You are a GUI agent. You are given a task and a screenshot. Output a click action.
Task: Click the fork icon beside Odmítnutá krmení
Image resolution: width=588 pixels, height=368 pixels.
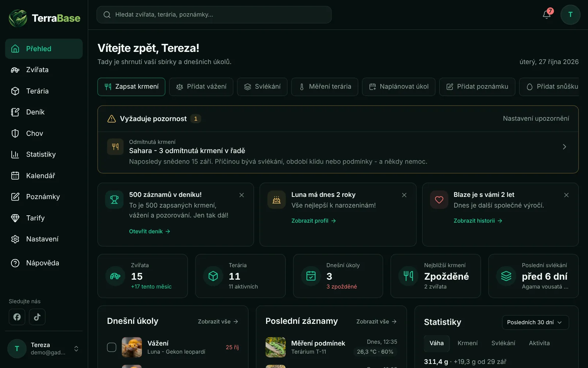coord(115,147)
